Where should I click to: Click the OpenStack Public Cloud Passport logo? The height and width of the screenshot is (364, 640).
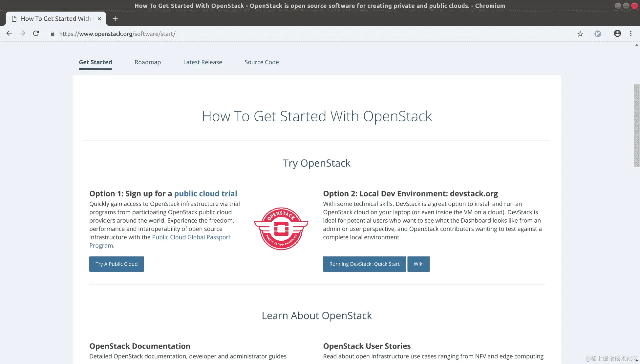click(x=281, y=229)
